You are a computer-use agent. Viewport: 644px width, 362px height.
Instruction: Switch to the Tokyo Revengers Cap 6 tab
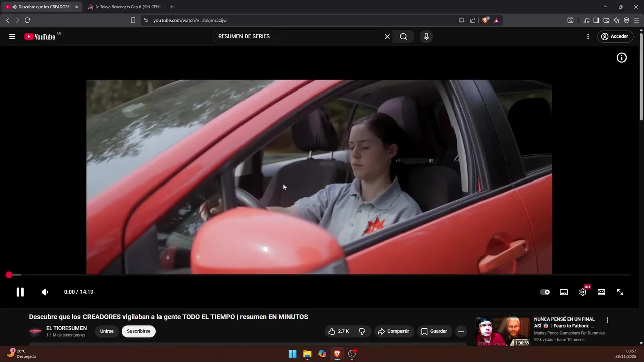tap(124, 7)
